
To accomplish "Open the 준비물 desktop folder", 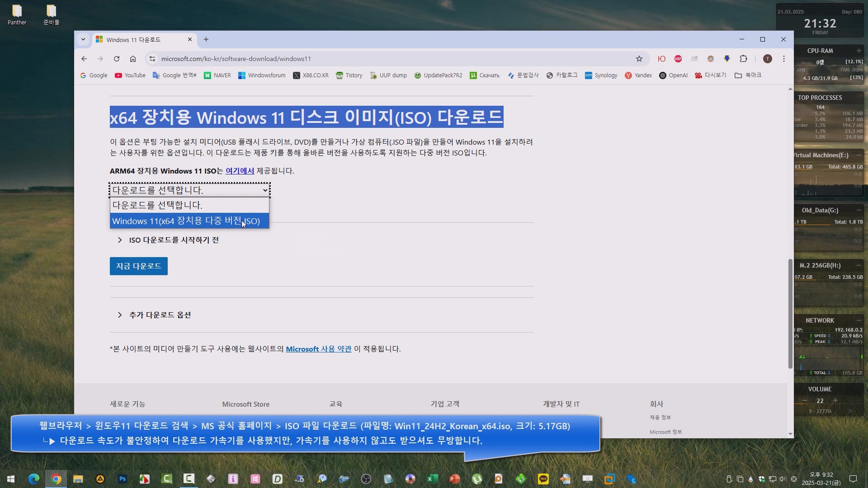I will point(51,15).
